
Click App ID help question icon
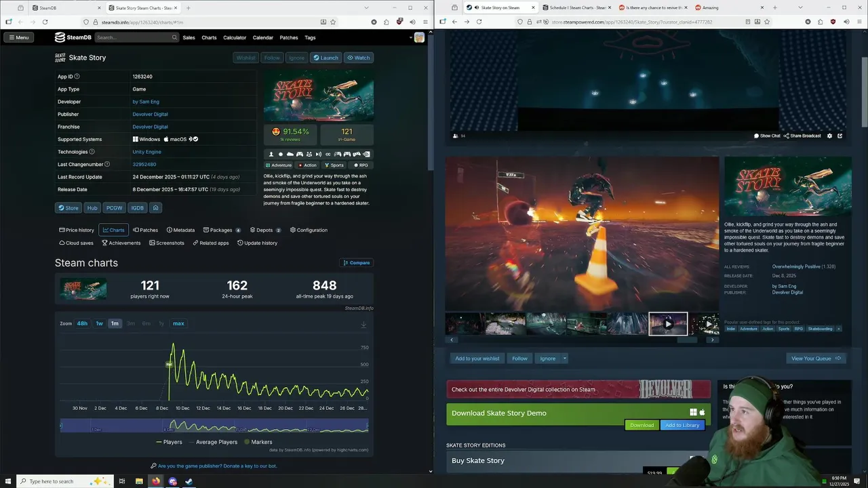click(x=77, y=77)
